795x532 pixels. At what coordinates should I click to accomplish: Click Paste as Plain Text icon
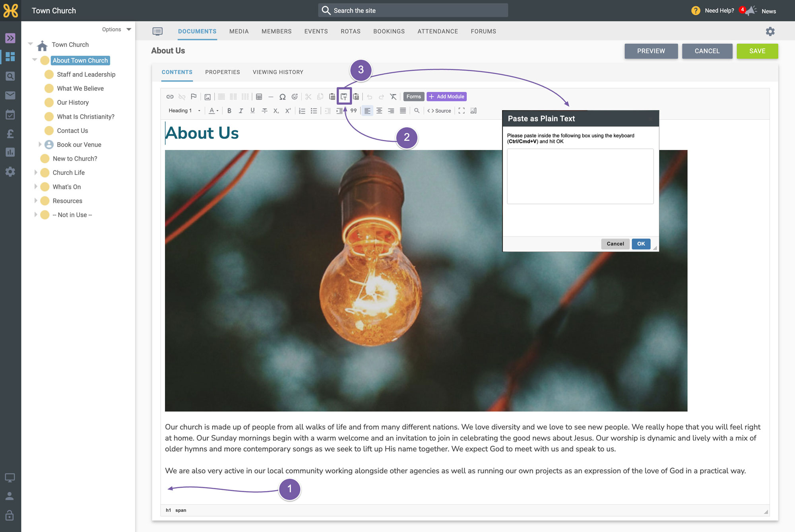tap(344, 97)
